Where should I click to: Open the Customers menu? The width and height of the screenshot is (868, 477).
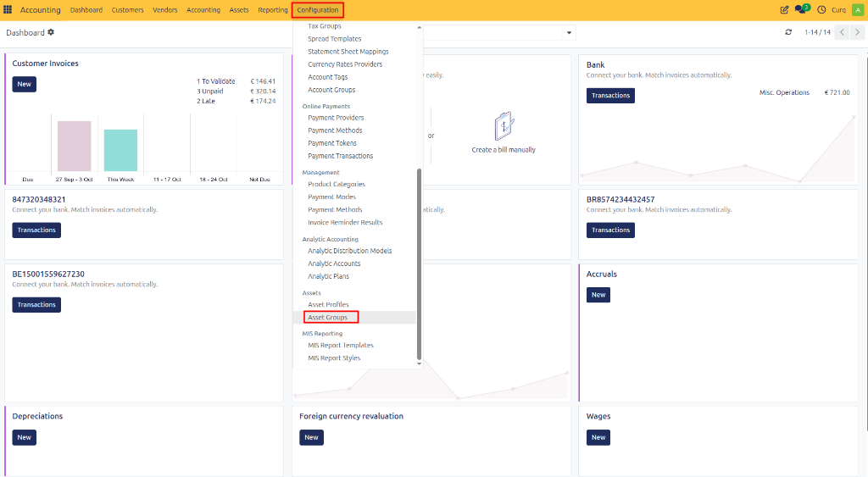[x=127, y=10]
